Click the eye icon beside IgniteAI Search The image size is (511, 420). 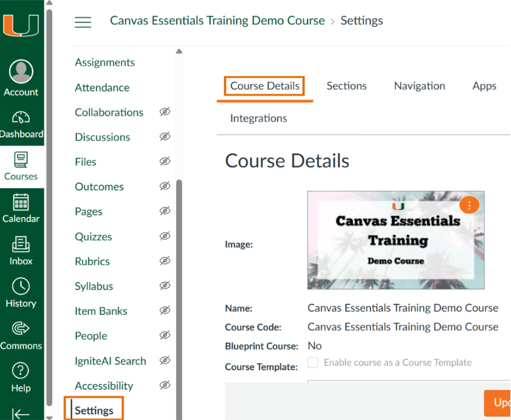(x=165, y=360)
